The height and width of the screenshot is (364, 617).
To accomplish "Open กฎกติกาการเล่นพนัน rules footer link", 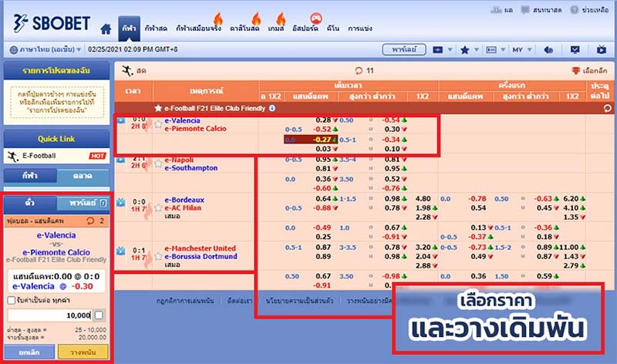I will tap(185, 301).
